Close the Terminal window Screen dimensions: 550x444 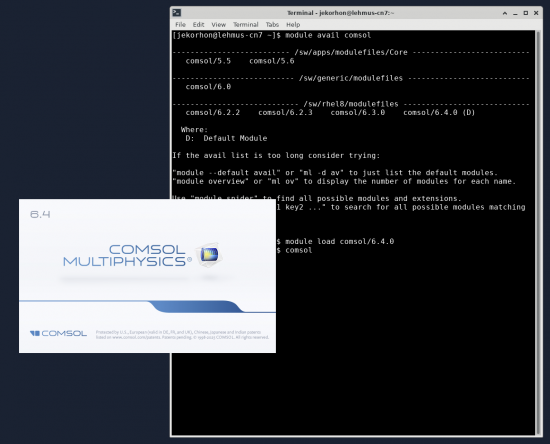point(536,13)
